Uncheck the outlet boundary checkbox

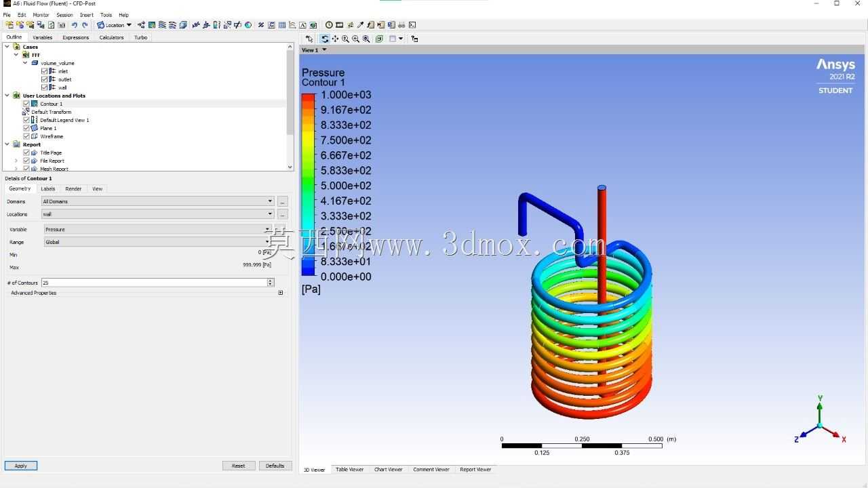tap(45, 79)
